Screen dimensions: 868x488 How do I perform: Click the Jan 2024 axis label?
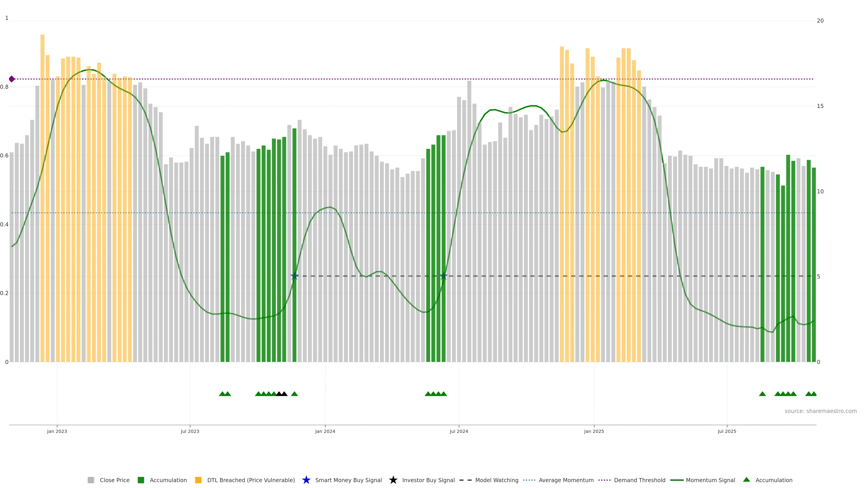coord(325,431)
